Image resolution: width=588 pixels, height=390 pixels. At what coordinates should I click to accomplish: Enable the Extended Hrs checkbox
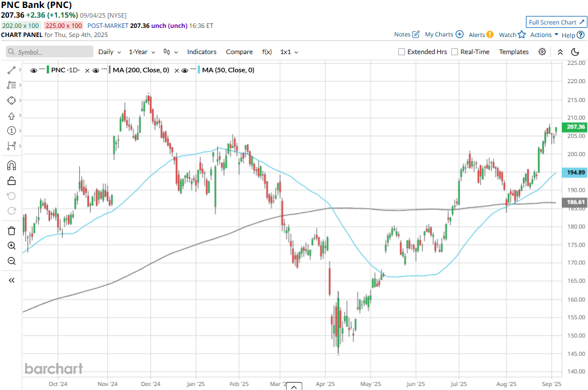(402, 52)
